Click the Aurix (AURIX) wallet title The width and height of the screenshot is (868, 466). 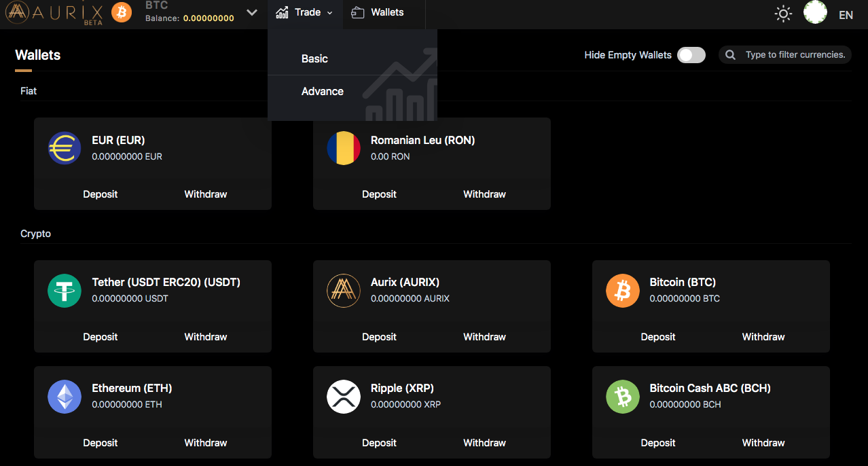click(405, 282)
